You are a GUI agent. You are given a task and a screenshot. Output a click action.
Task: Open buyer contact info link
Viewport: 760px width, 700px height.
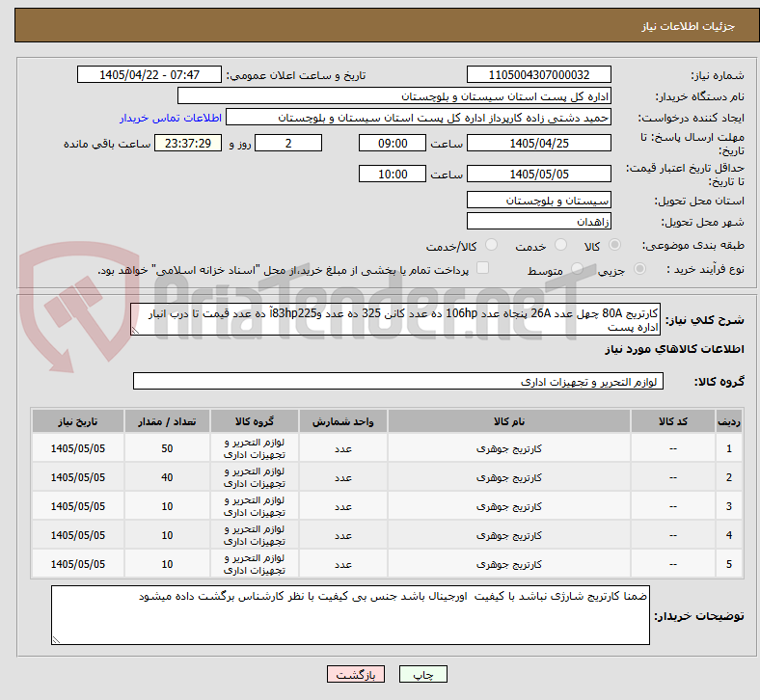click(171, 118)
